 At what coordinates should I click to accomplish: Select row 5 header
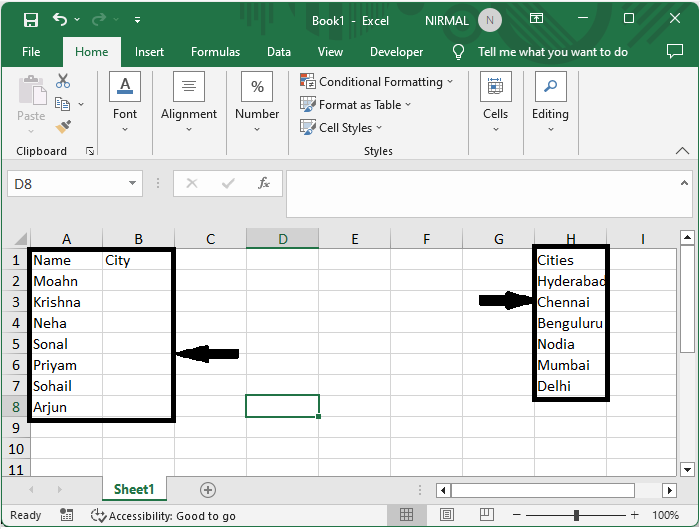pyautogui.click(x=16, y=344)
